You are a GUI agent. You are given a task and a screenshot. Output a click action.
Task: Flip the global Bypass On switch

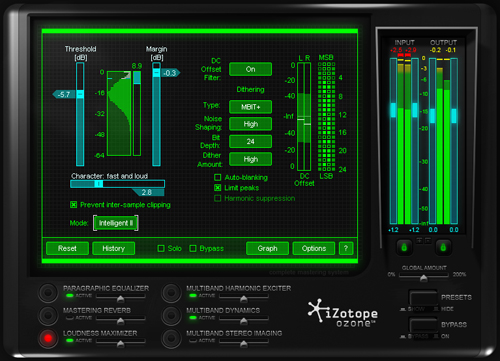point(423,324)
